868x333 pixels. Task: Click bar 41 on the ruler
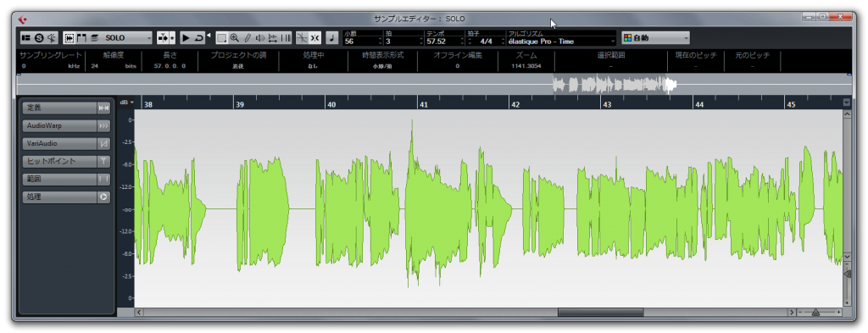pos(424,104)
